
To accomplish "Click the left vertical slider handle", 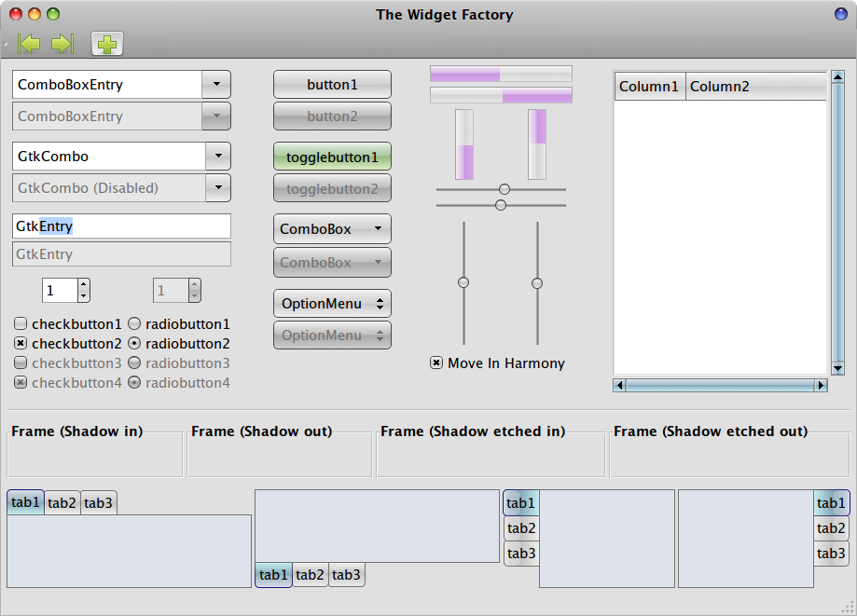I will pos(463,282).
